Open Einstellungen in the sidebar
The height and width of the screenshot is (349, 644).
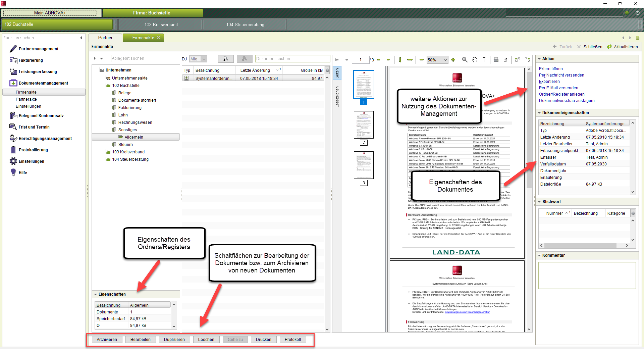(32, 161)
